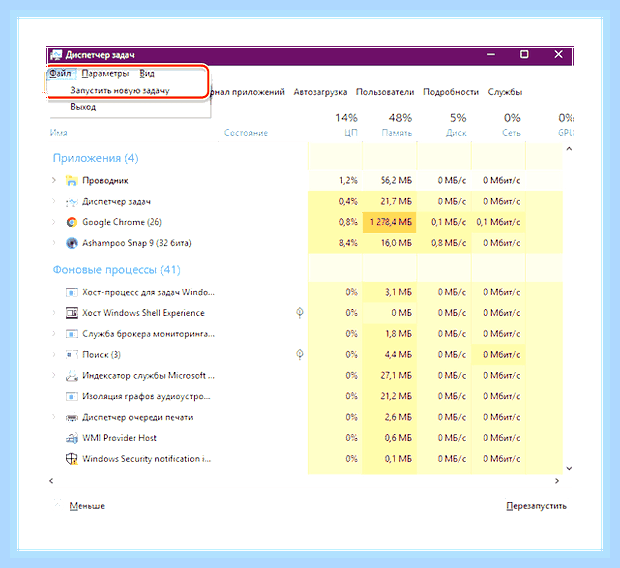Switch to the Пользователи tab
Image resolution: width=620 pixels, height=568 pixels.
tap(385, 92)
